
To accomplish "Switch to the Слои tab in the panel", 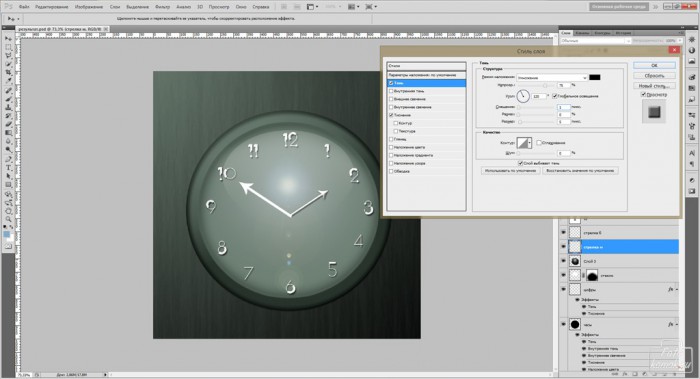I will click(566, 33).
